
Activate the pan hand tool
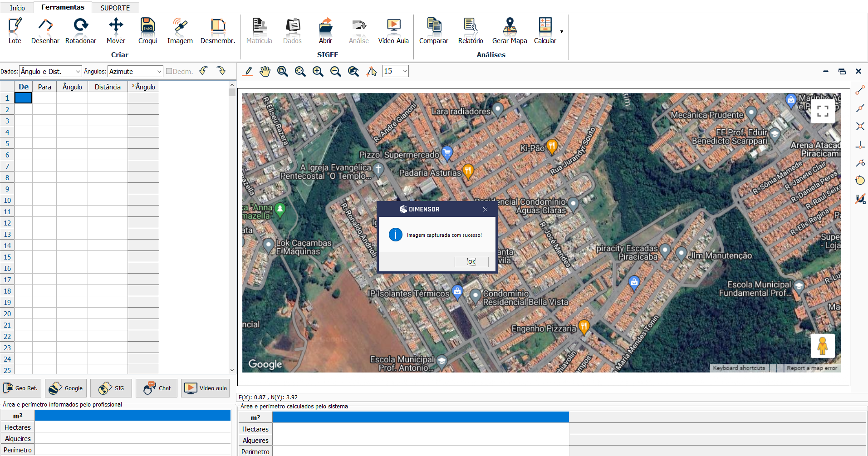point(265,71)
